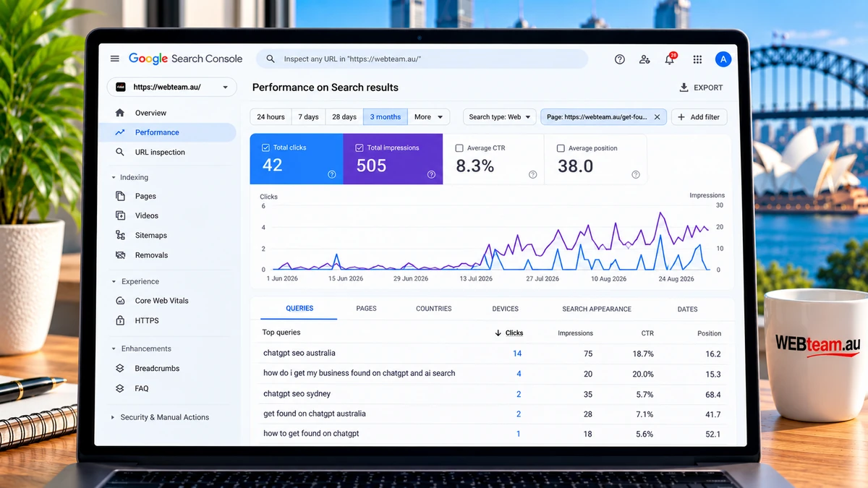Open the notifications bell icon
Viewport: 868px width, 488px height.
tap(670, 59)
